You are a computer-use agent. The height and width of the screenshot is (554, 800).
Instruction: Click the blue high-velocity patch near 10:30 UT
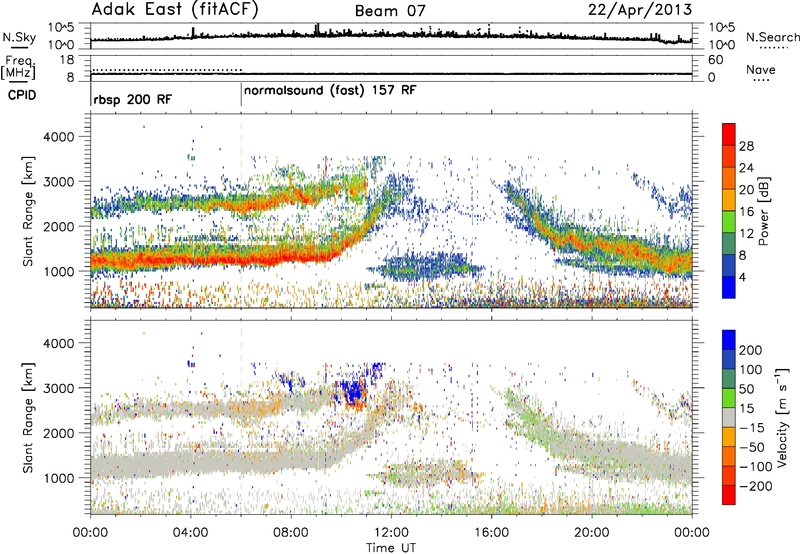353,392
